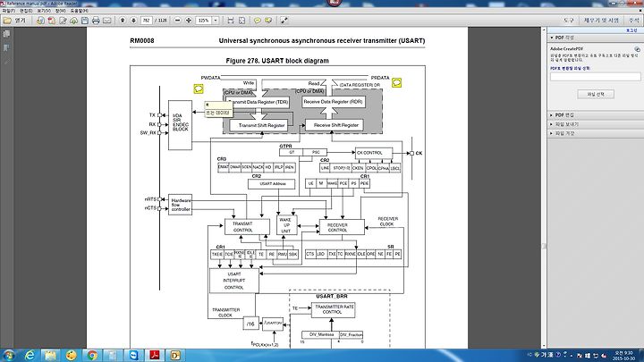Open the 편집 menu
644x362 pixels.
click(x=26, y=11)
